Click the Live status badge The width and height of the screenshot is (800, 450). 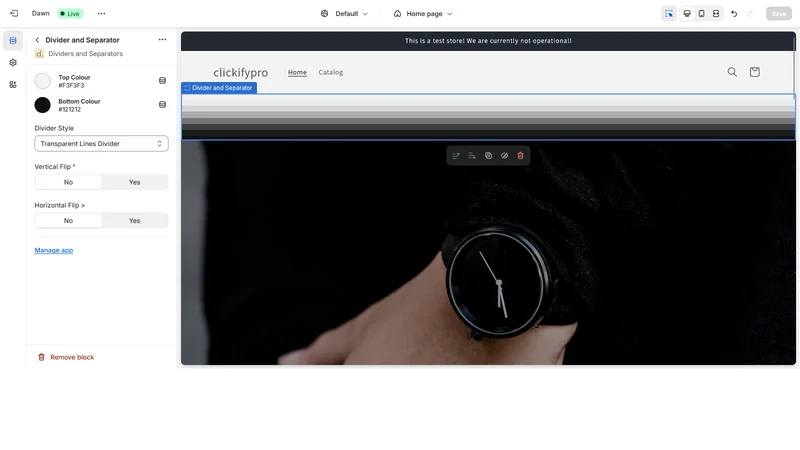[x=70, y=14]
